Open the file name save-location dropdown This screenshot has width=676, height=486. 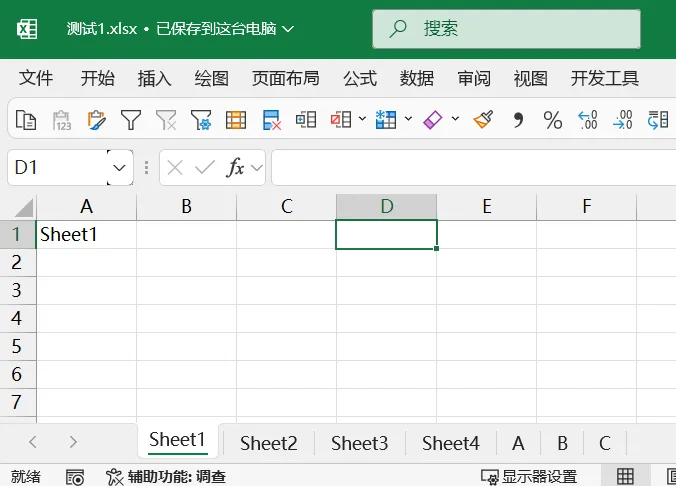(288, 29)
